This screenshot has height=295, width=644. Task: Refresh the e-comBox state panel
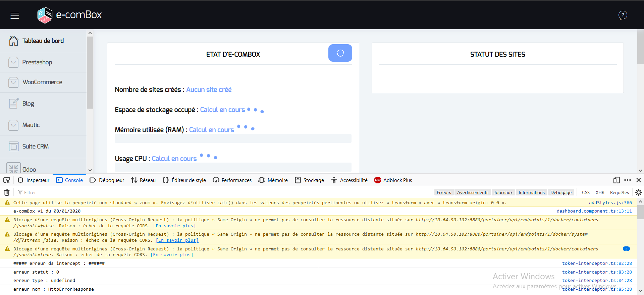click(x=340, y=53)
